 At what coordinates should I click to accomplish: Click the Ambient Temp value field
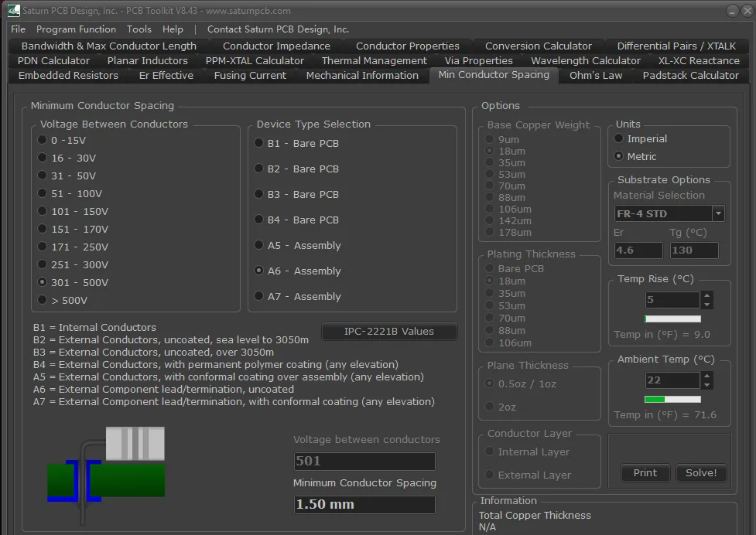672,380
